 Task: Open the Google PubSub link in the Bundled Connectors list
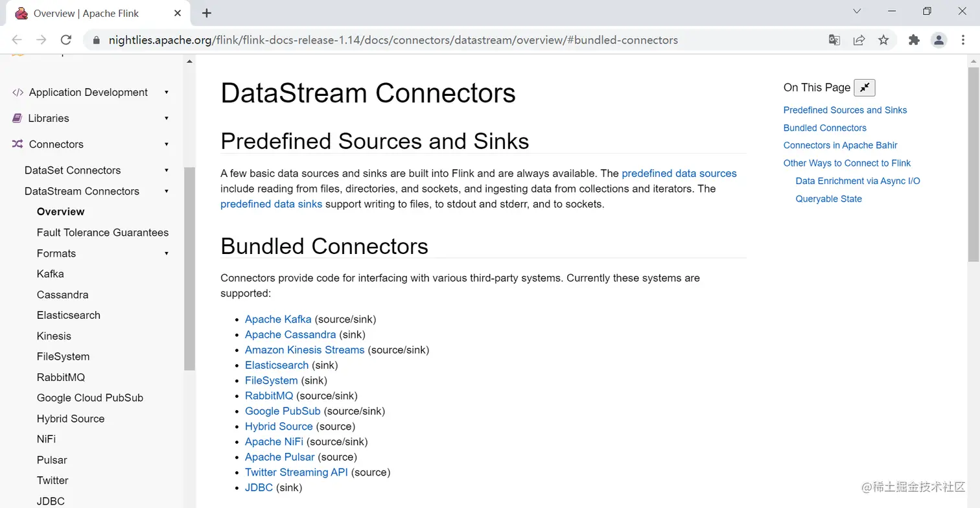point(283,411)
